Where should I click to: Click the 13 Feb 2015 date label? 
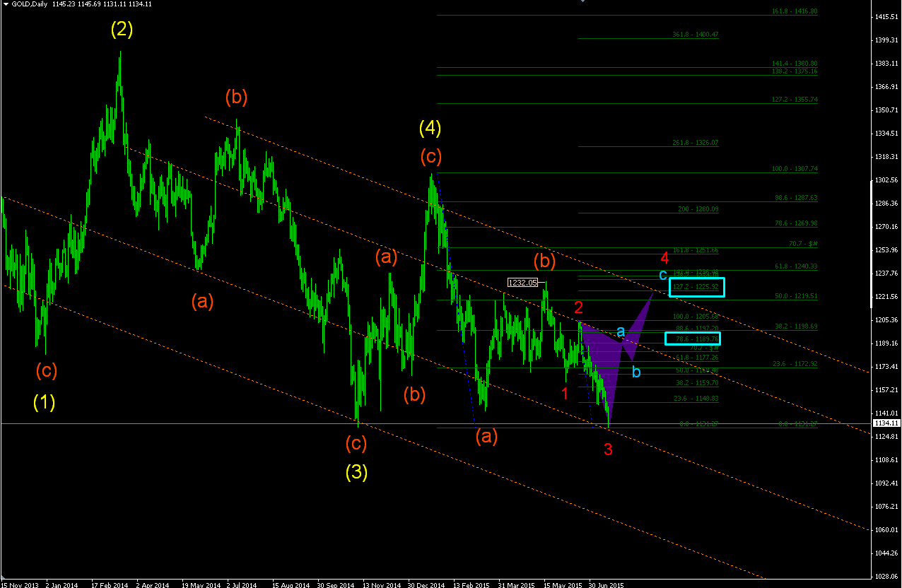[471, 585]
